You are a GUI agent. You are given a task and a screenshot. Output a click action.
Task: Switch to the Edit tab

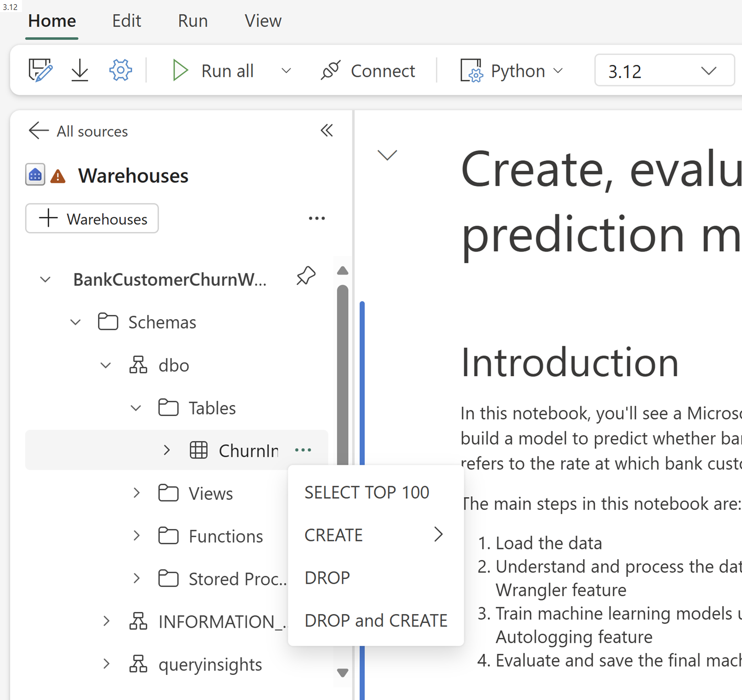(x=127, y=21)
